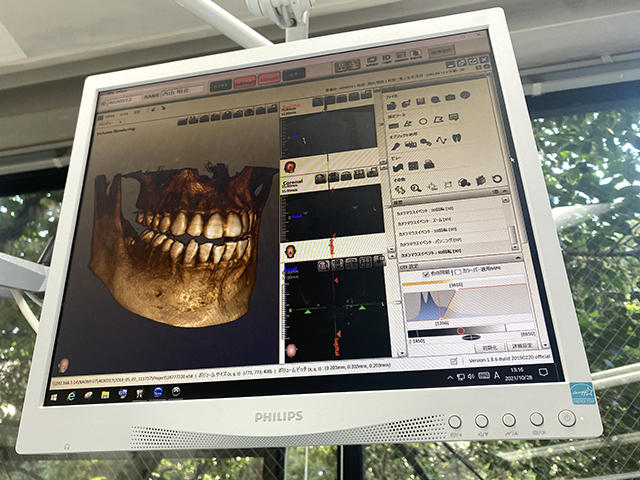This screenshot has height=480, width=640.
Task: Enable the unchecked color bar MPR checkbox
Action: click(458, 271)
